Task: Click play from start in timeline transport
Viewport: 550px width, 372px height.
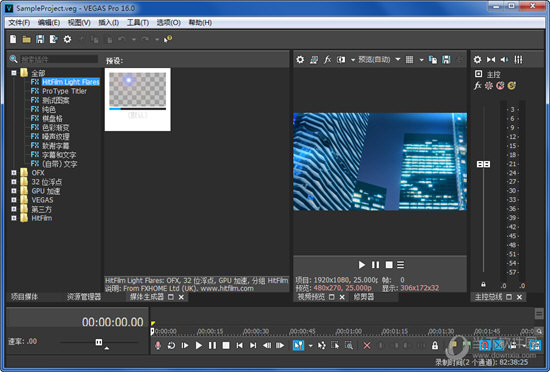Action: (x=185, y=345)
